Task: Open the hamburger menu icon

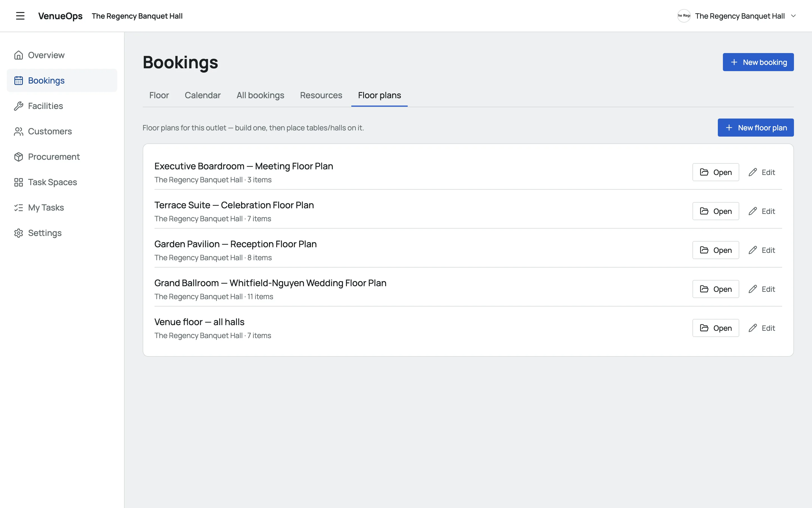Action: [20, 16]
